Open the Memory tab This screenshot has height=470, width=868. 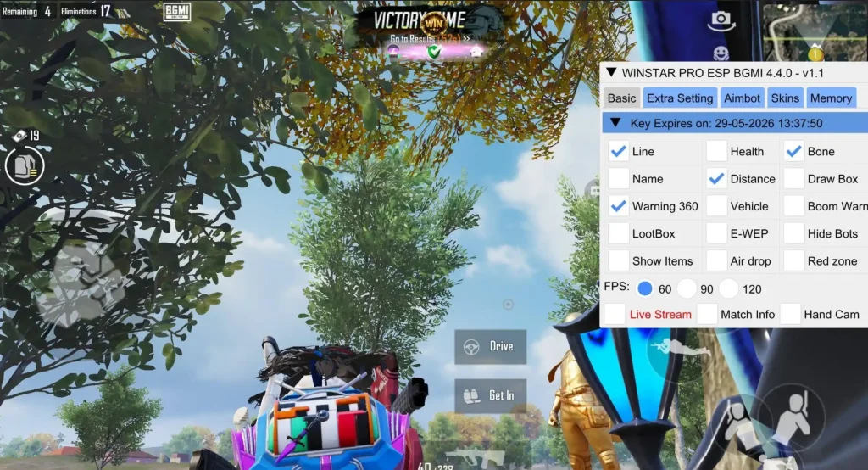click(x=831, y=98)
